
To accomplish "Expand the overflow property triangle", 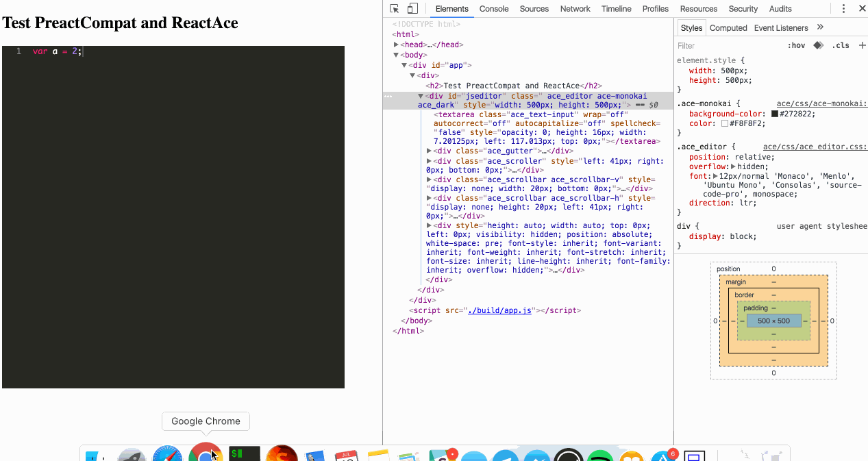I will (x=734, y=166).
